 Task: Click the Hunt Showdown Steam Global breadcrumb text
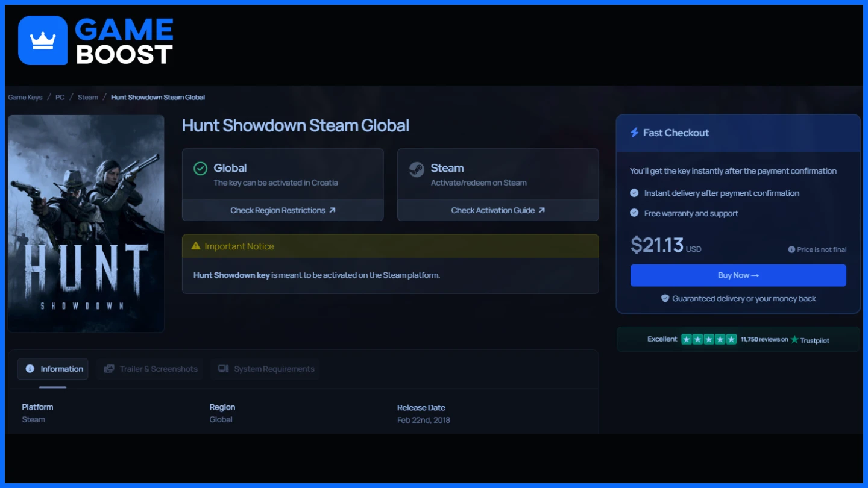tap(158, 97)
